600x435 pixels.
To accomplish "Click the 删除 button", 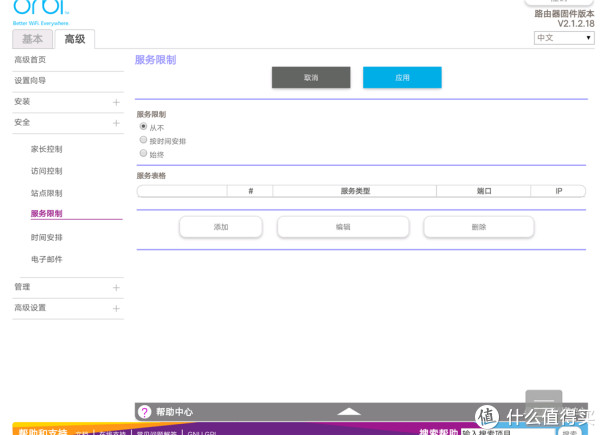I will pos(479,227).
